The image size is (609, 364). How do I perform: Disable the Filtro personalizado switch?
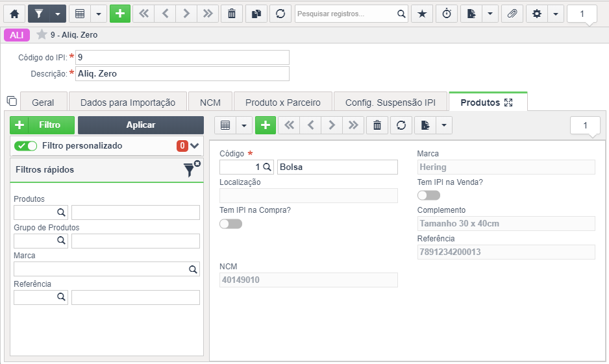click(x=25, y=146)
